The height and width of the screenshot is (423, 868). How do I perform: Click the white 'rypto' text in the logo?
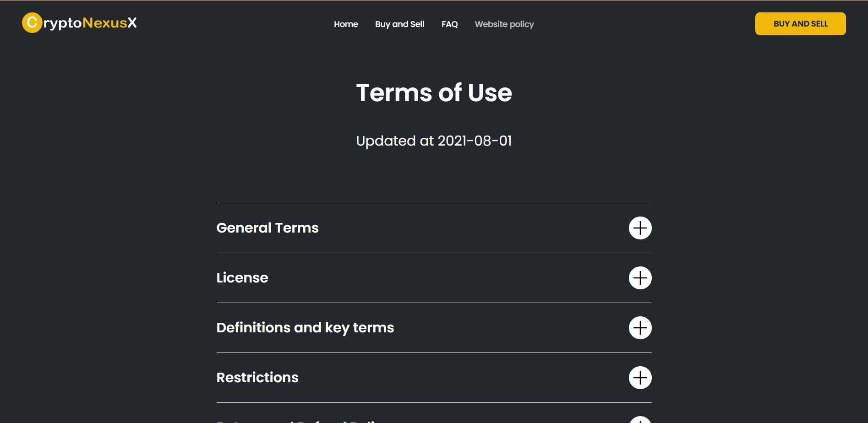click(62, 24)
